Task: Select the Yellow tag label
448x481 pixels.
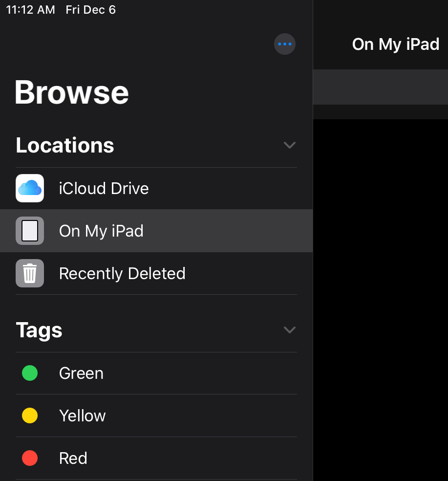Action: (83, 415)
